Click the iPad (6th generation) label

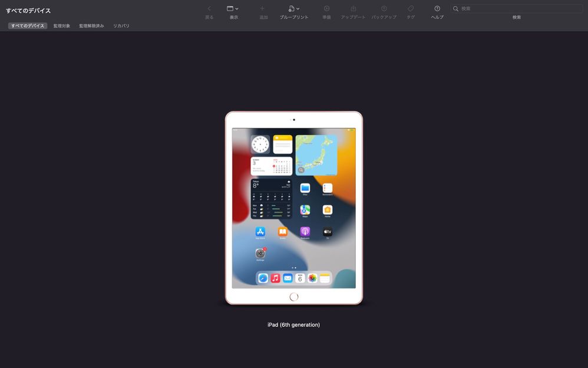point(293,325)
